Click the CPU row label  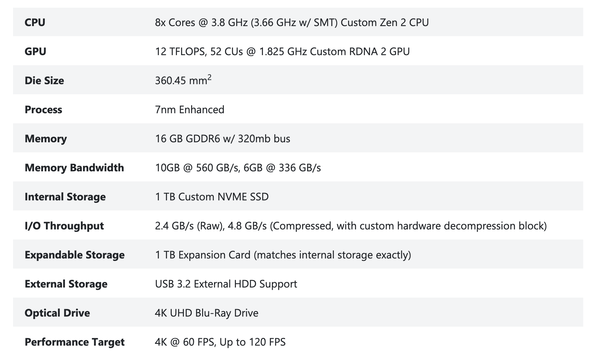point(35,23)
